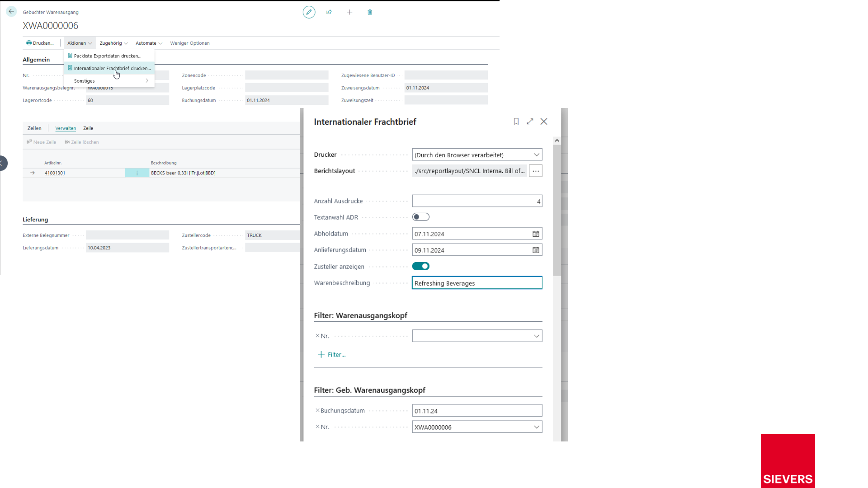The width and height of the screenshot is (868, 488).
Task: Remove the Buchungsdatum filter
Action: pyautogui.click(x=317, y=410)
